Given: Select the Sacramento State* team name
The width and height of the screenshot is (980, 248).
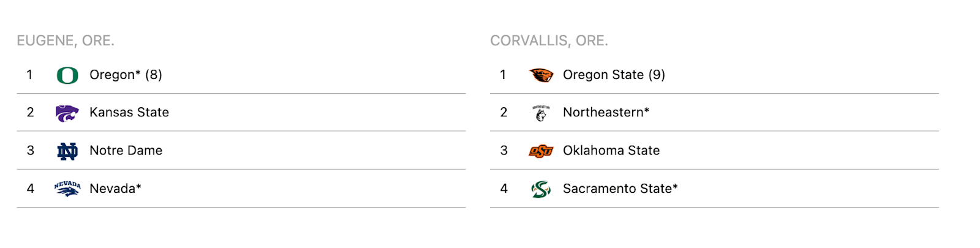Looking at the screenshot, I should 620,189.
